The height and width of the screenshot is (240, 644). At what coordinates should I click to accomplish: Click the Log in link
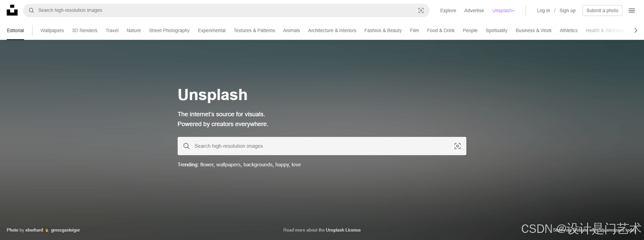(x=543, y=11)
